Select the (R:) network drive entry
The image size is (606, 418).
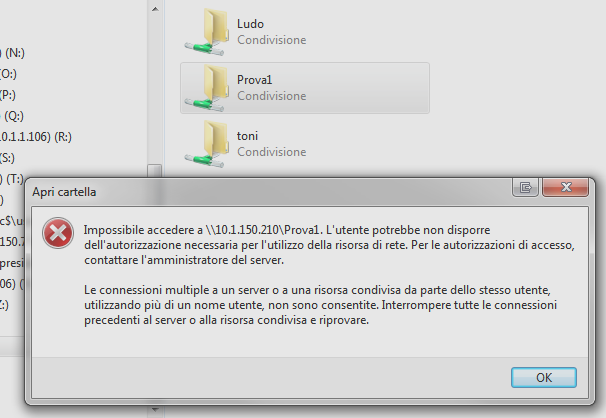[36, 137]
